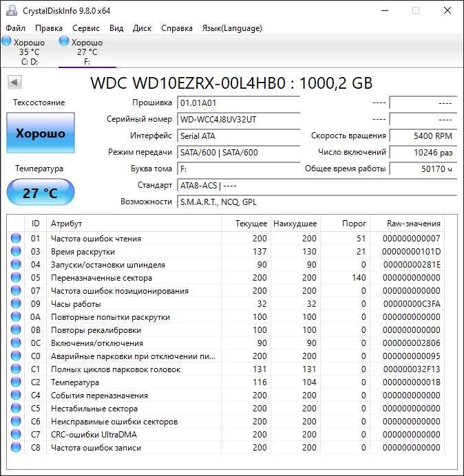
Task: Click status orb of attribute 0C row
Action: coord(16,343)
